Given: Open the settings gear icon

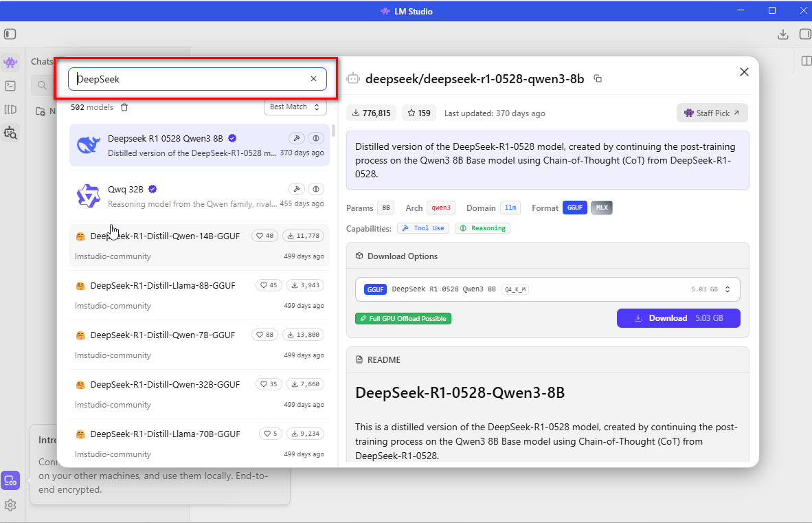Looking at the screenshot, I should pyautogui.click(x=10, y=505).
